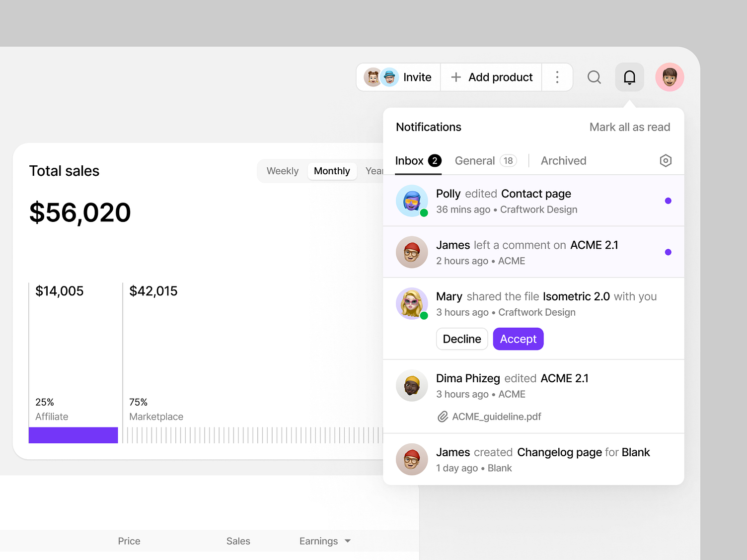This screenshot has width=747, height=560.
Task: Mark Polly's Contact page notification as read
Action: [669, 201]
